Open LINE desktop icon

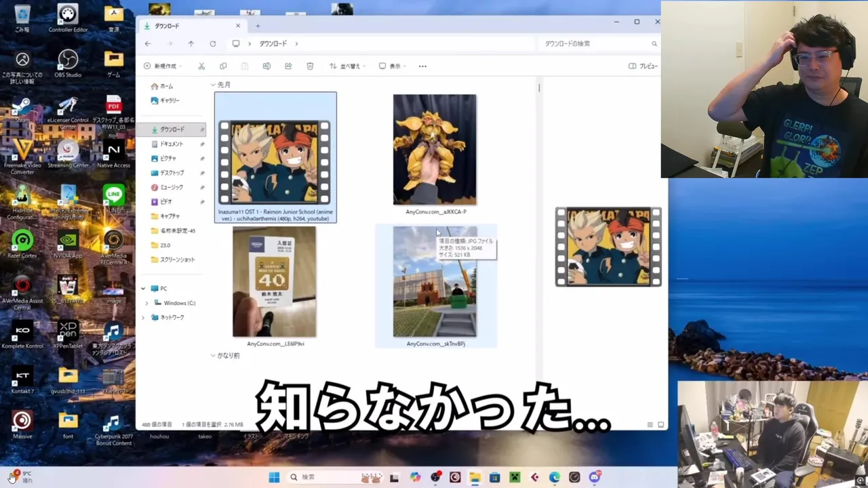pyautogui.click(x=113, y=197)
